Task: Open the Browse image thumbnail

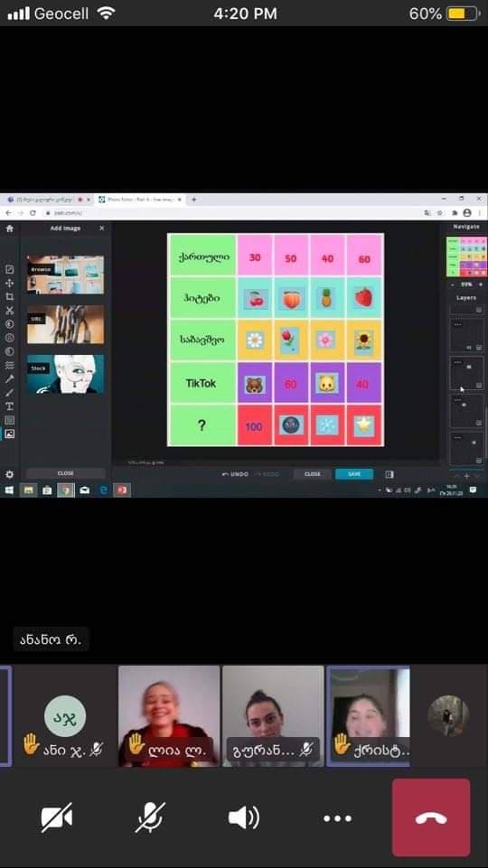Action: [x=65, y=275]
